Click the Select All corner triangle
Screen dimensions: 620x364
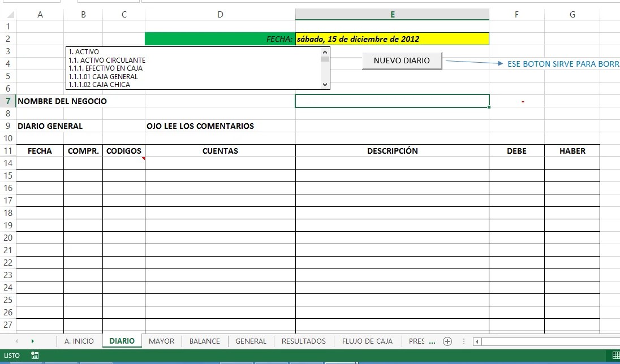10,15
